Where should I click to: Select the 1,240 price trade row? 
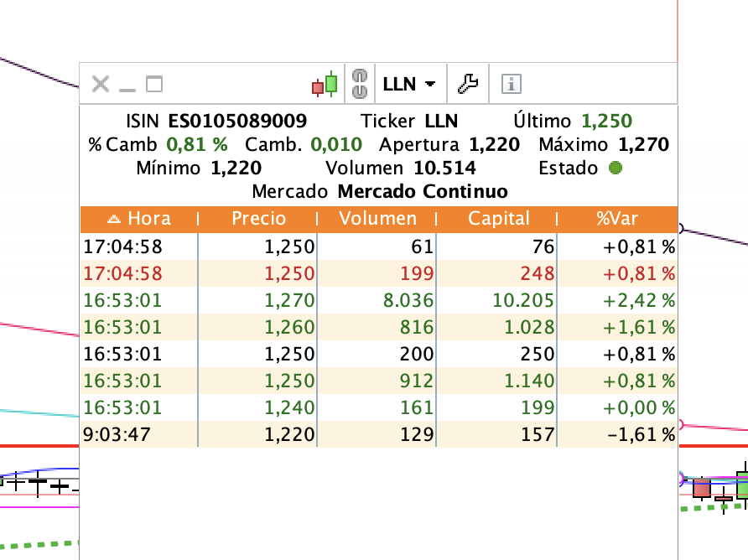click(379, 407)
